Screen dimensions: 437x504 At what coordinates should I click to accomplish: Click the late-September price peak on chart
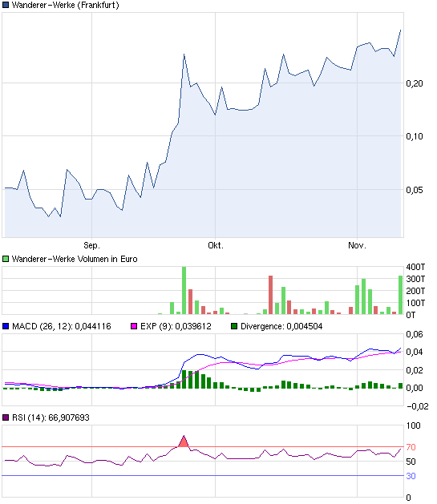coord(184,54)
